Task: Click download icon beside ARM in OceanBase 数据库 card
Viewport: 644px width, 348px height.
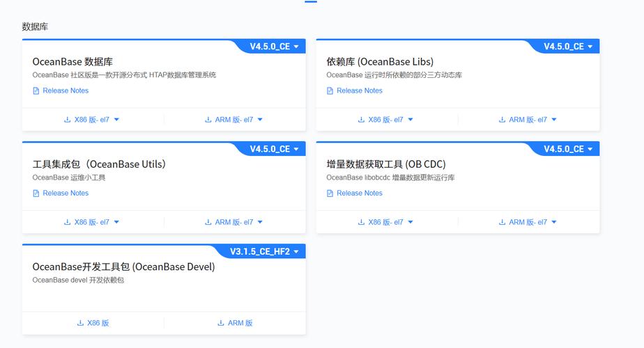Action: [x=208, y=120]
